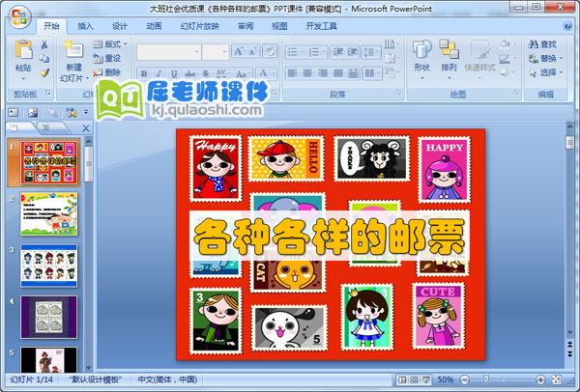Toggle Align Text Right
Image resolution: width=580 pixels, height=392 pixels.
click(x=323, y=73)
